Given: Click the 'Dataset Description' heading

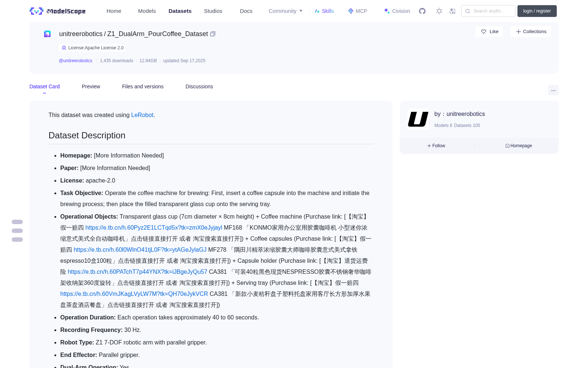Looking at the screenshot, I should [x=87, y=135].
